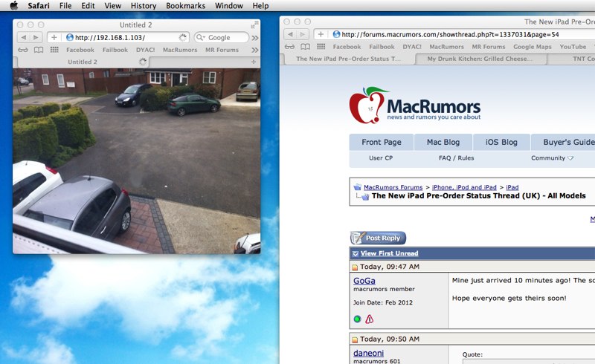Screen dimensions: 595x364
Task: Open the Safari application menu
Action: (39, 6)
